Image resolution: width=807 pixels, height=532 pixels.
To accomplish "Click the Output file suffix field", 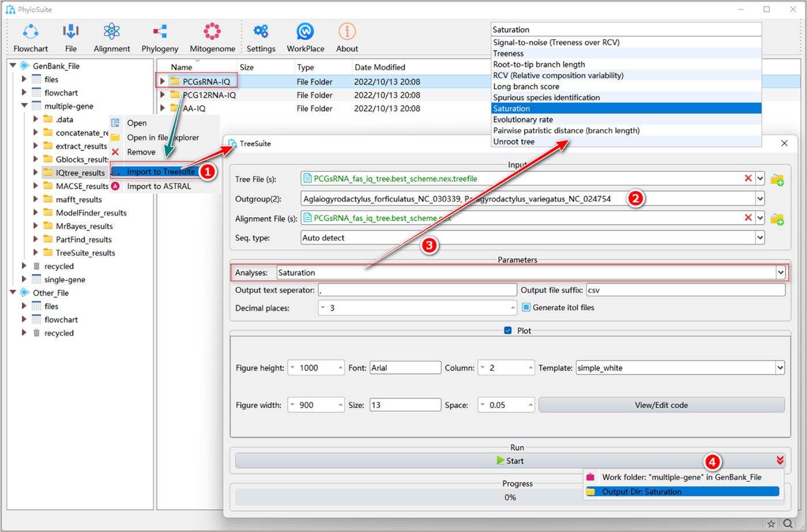I will [x=685, y=290].
